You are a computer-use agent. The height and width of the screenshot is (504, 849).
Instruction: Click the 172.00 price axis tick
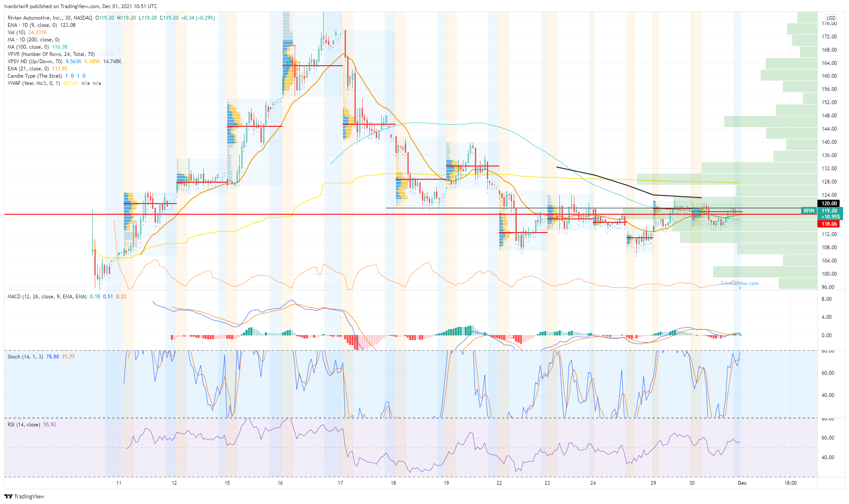coord(829,37)
